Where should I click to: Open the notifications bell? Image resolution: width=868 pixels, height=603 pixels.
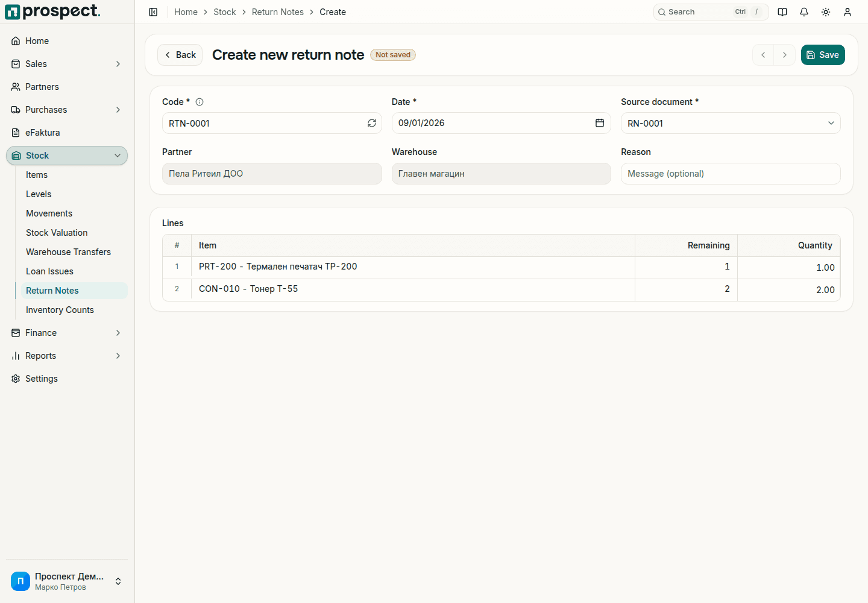point(804,12)
